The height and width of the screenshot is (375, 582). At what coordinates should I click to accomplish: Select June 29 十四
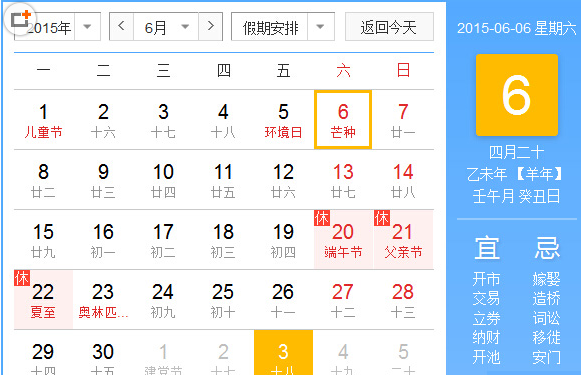43,353
